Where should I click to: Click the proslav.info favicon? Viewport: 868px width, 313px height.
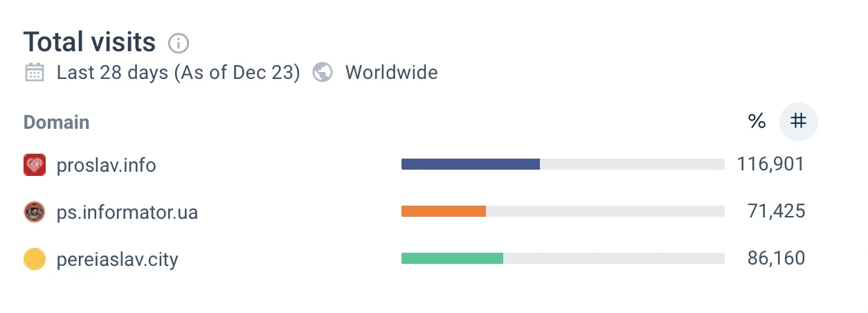[x=35, y=165]
